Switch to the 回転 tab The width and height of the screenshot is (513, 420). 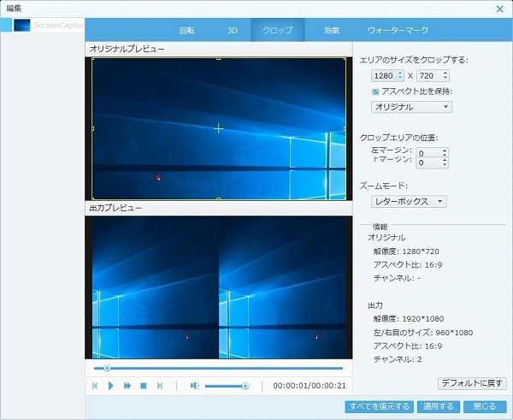coord(186,31)
